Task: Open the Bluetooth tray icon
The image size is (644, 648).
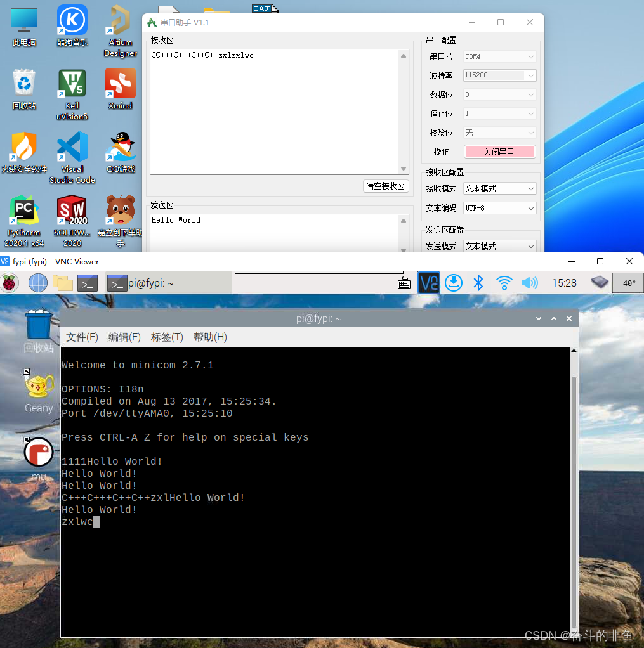Action: [x=478, y=283]
